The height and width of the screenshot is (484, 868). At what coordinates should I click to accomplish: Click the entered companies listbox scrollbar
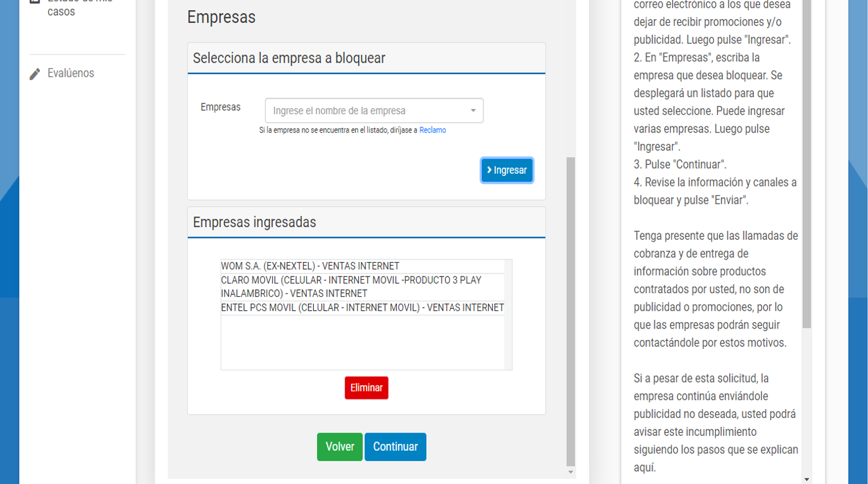point(508,315)
